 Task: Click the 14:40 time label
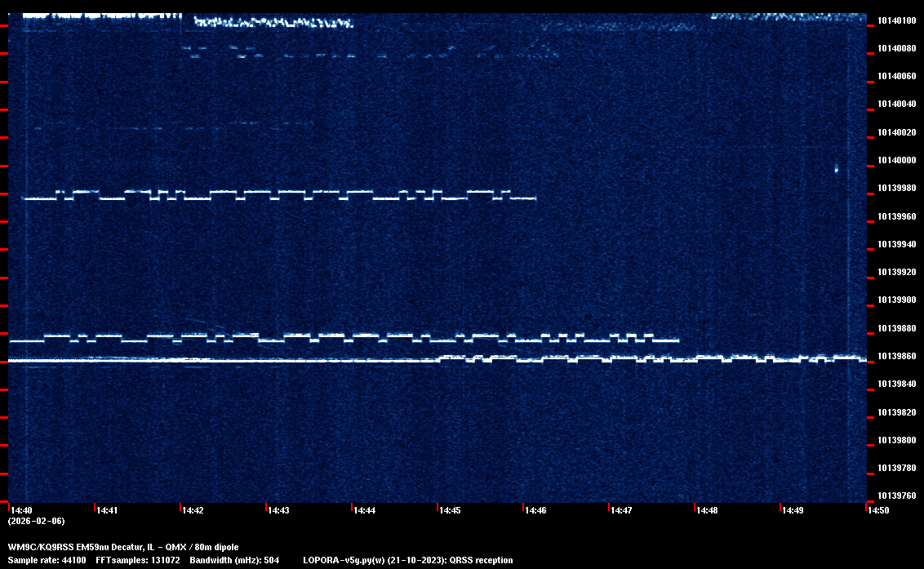21,510
